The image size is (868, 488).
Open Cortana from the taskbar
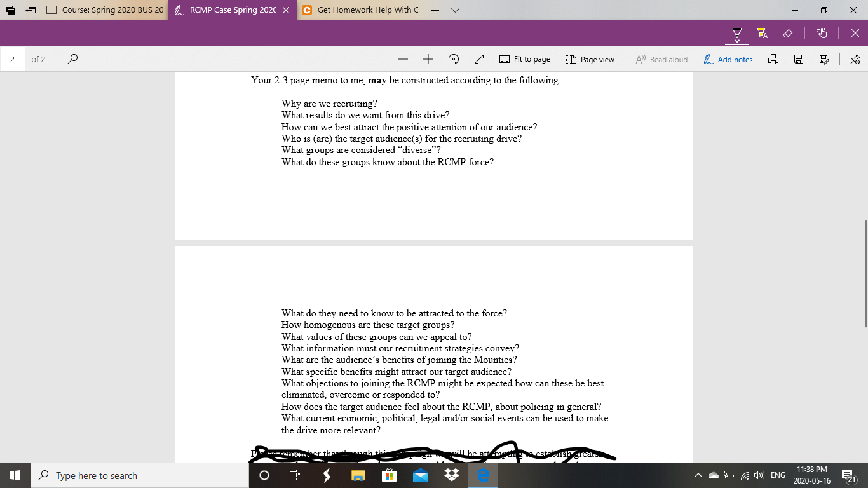[264, 475]
